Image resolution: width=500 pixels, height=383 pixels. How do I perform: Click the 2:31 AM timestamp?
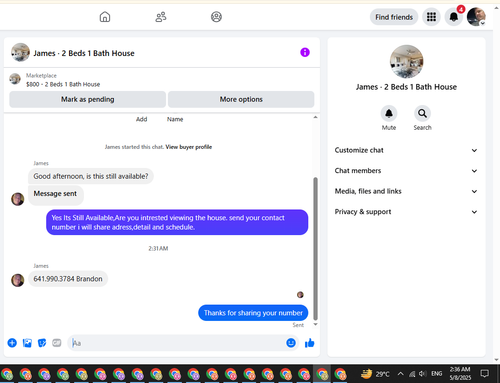pyautogui.click(x=158, y=249)
